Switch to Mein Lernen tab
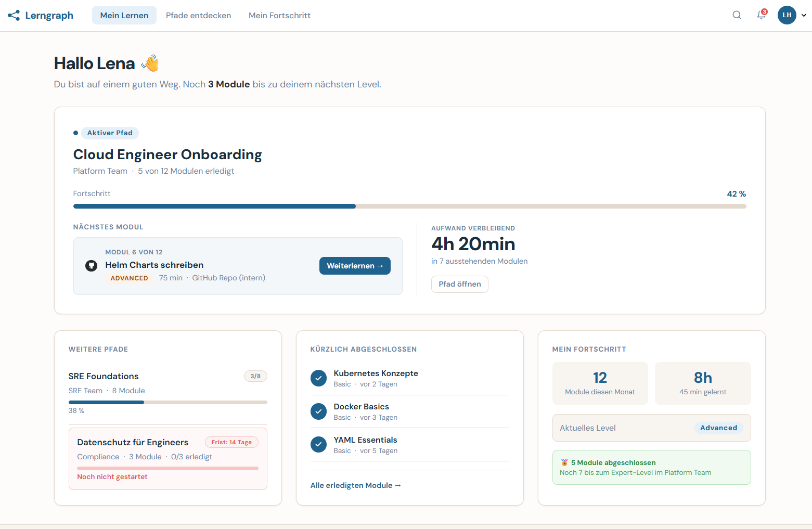 124,15
